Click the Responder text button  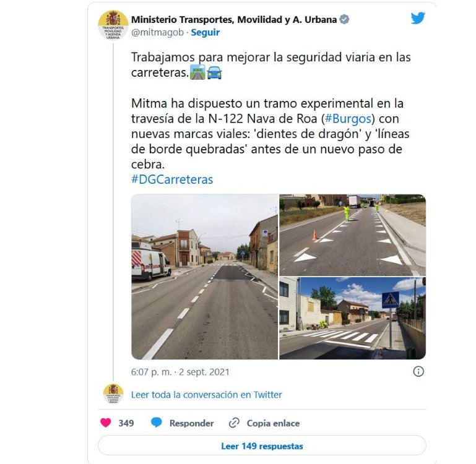191,423
